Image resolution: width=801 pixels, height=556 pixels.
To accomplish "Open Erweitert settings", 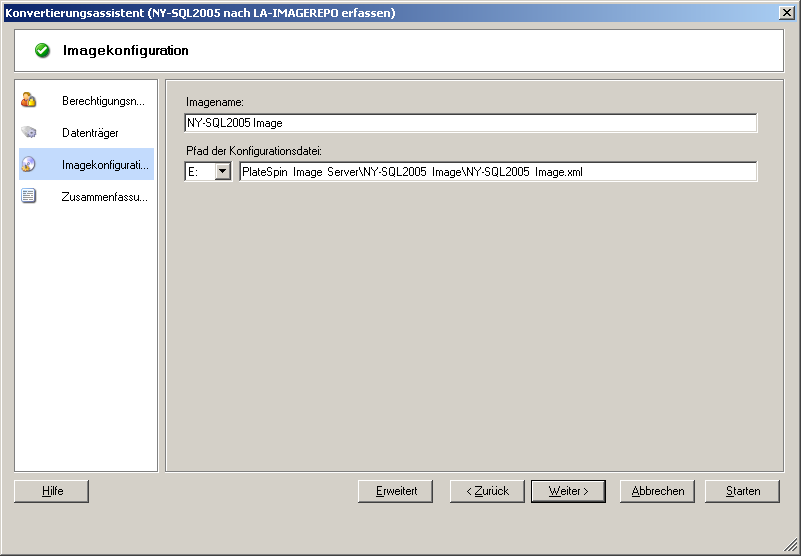I will pyautogui.click(x=395, y=491).
